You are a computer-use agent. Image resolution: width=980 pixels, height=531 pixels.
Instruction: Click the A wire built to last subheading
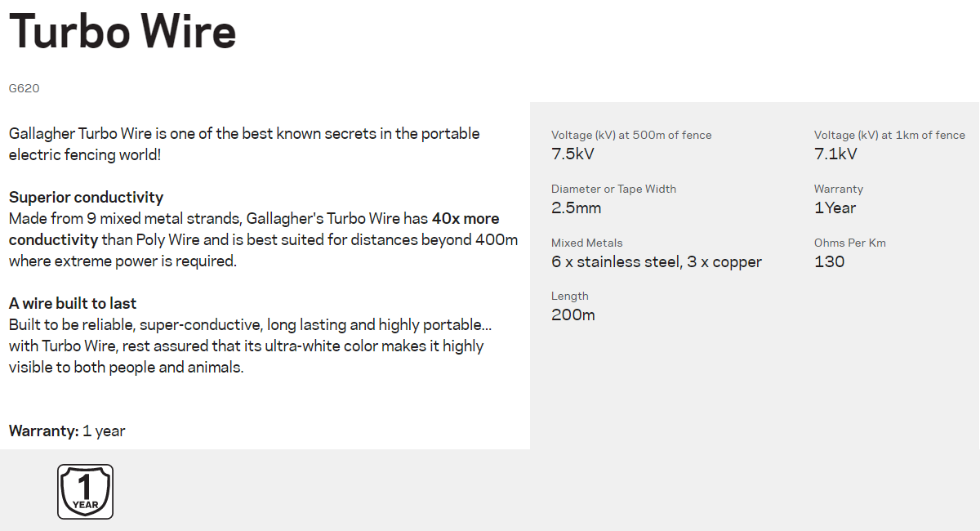click(x=73, y=303)
